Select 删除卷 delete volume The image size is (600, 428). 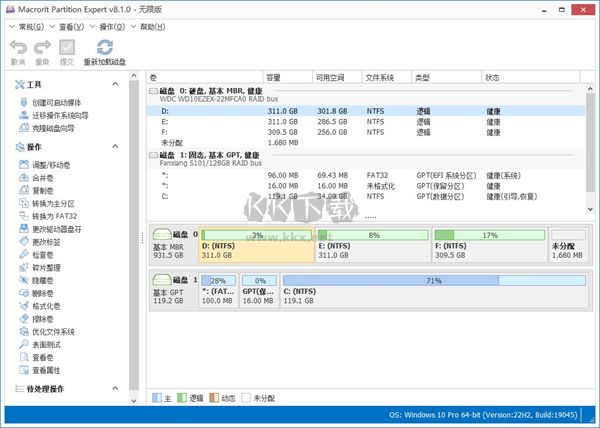click(36, 293)
